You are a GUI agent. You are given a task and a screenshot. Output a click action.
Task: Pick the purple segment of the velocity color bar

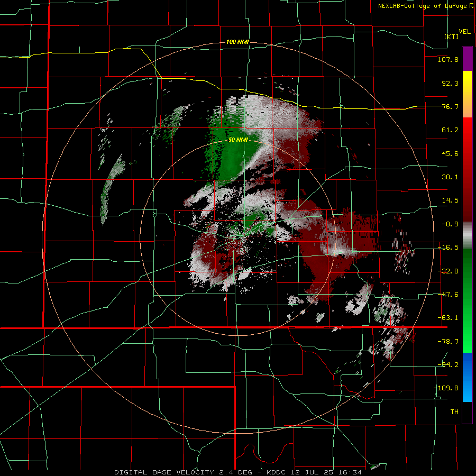467,59
